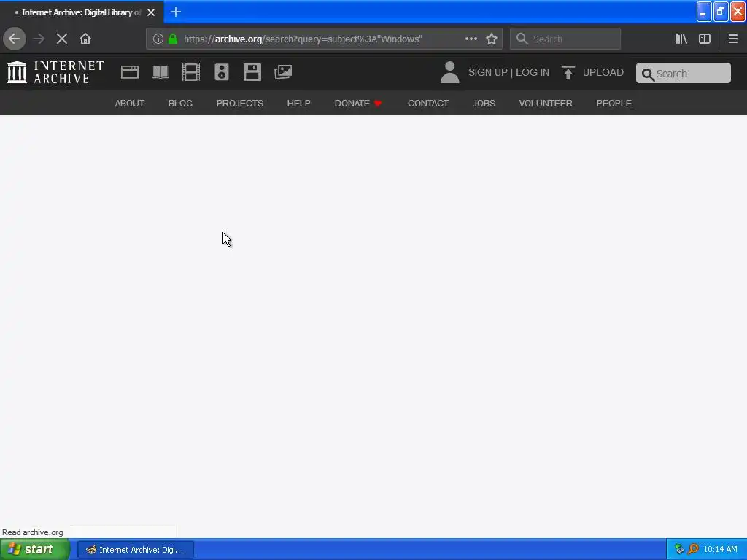Click the SIGN UP link
747x560 pixels.
(x=488, y=72)
